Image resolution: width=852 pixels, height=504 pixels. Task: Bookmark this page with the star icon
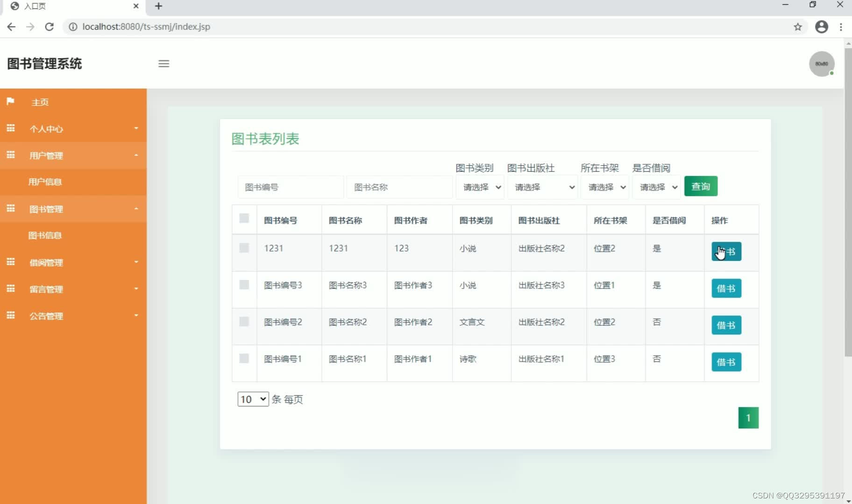coord(798,27)
